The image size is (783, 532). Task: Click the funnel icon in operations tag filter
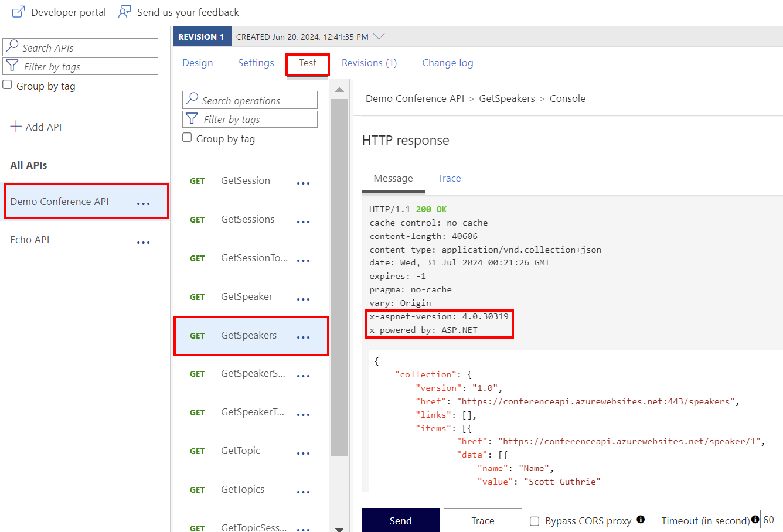(x=192, y=118)
